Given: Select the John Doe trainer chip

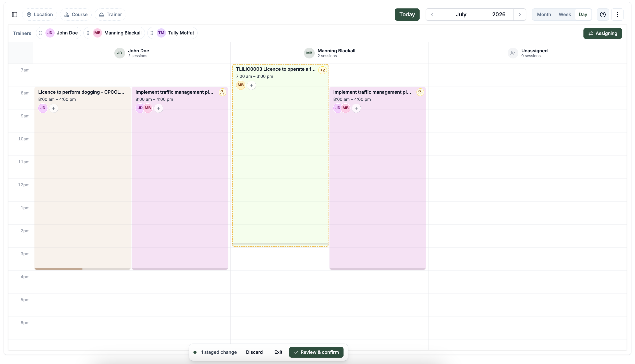Looking at the screenshot, I should click(59, 33).
